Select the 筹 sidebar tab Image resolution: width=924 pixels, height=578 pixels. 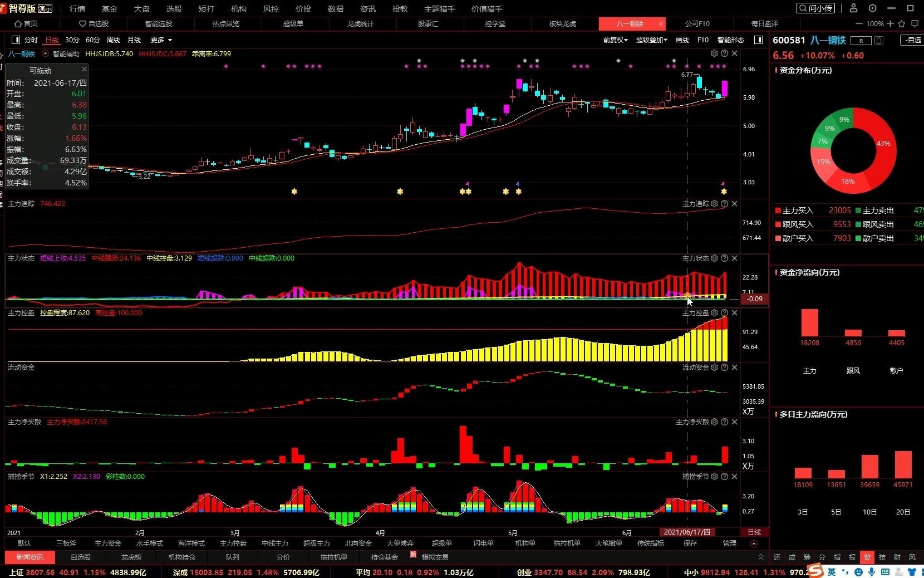point(807,557)
